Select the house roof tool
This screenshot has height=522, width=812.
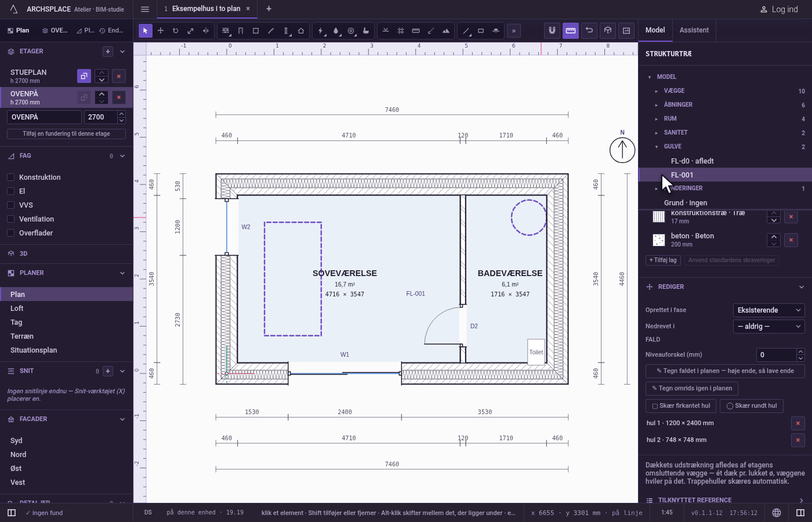tap(301, 31)
